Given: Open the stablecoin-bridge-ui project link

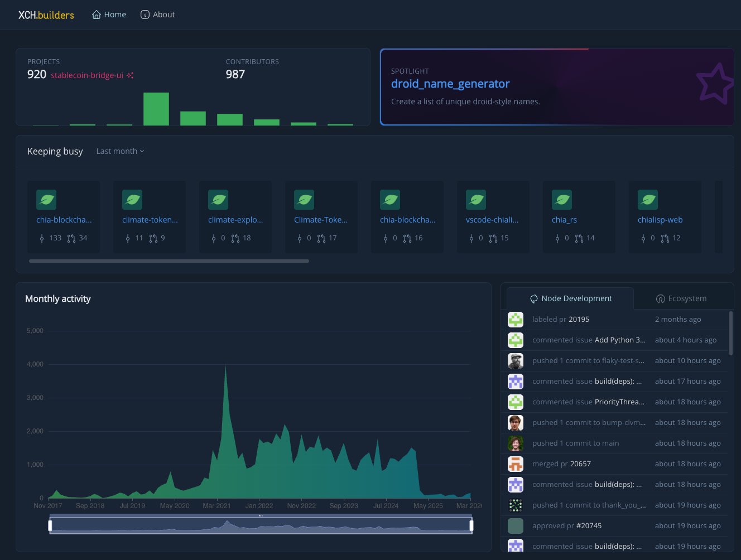Looking at the screenshot, I should coord(87,75).
